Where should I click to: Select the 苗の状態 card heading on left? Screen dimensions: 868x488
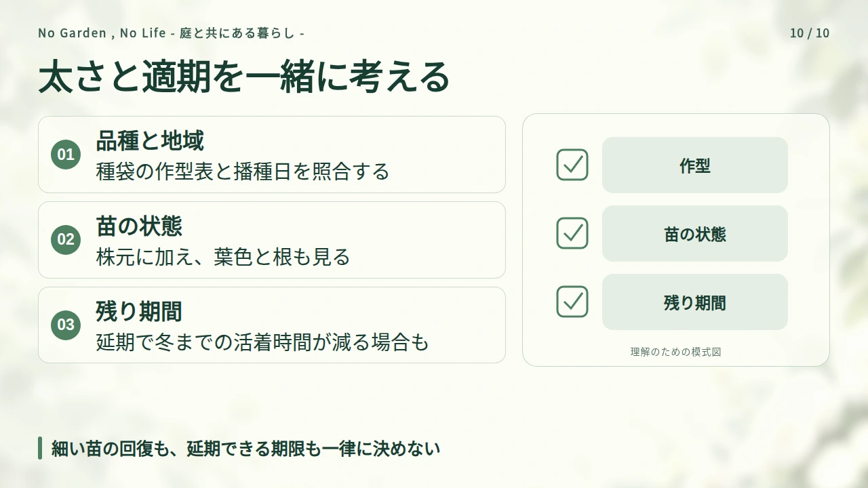[x=139, y=226]
